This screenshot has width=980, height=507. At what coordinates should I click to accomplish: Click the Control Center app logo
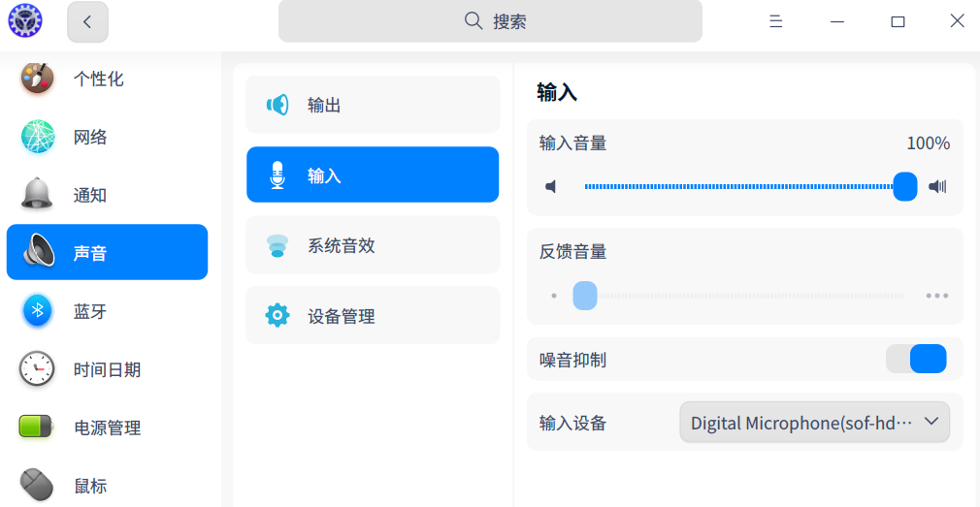tap(25, 20)
